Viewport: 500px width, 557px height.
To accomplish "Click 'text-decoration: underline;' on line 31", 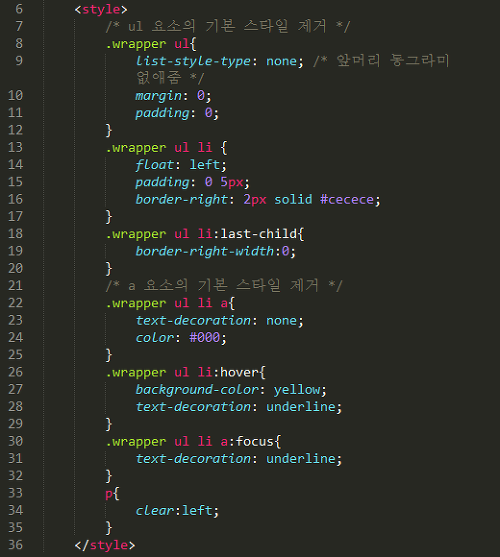I will (x=239, y=459).
